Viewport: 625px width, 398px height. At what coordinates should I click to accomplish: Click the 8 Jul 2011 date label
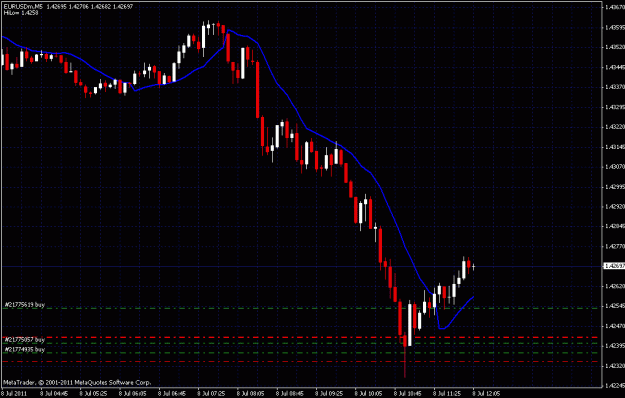(14, 394)
